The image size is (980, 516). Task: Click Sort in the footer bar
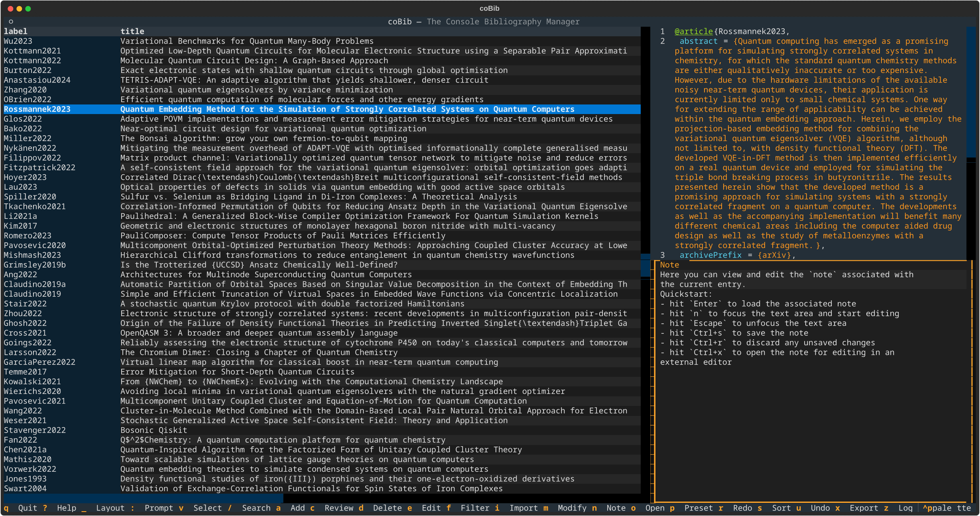(781, 508)
